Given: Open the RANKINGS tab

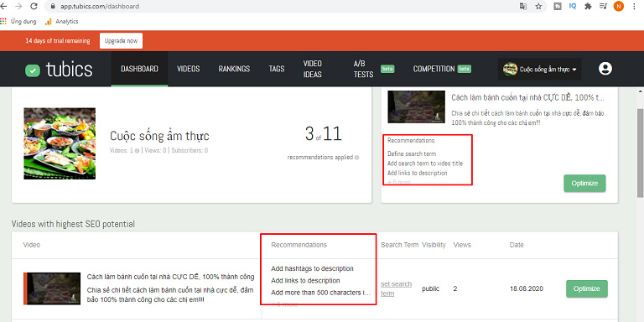Looking at the screenshot, I should (x=234, y=69).
